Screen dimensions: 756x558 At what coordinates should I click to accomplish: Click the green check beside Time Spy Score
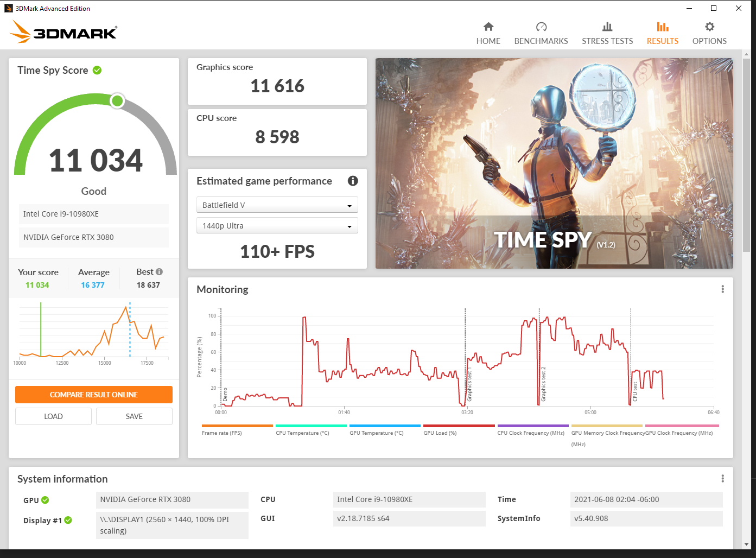coord(97,70)
